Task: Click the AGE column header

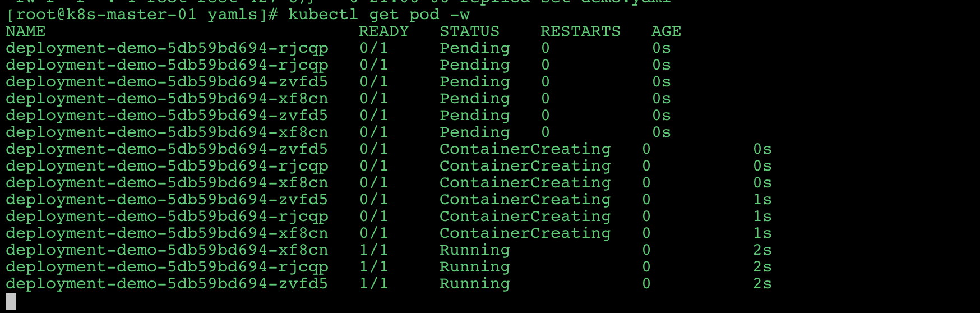Action: 666,31
